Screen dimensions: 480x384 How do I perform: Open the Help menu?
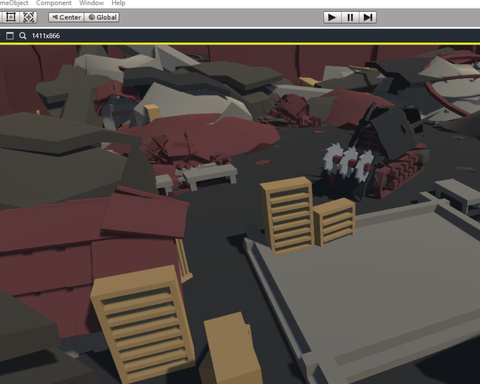tap(118, 3)
